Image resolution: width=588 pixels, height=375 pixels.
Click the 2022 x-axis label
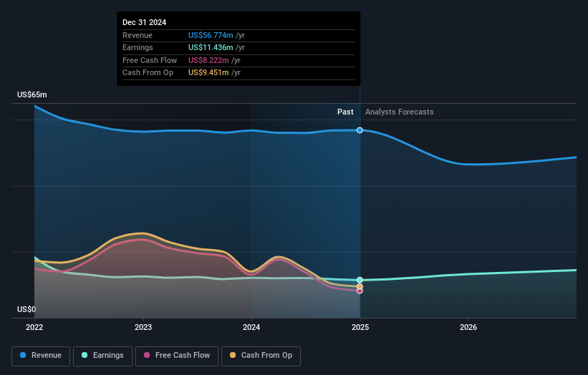pos(34,327)
